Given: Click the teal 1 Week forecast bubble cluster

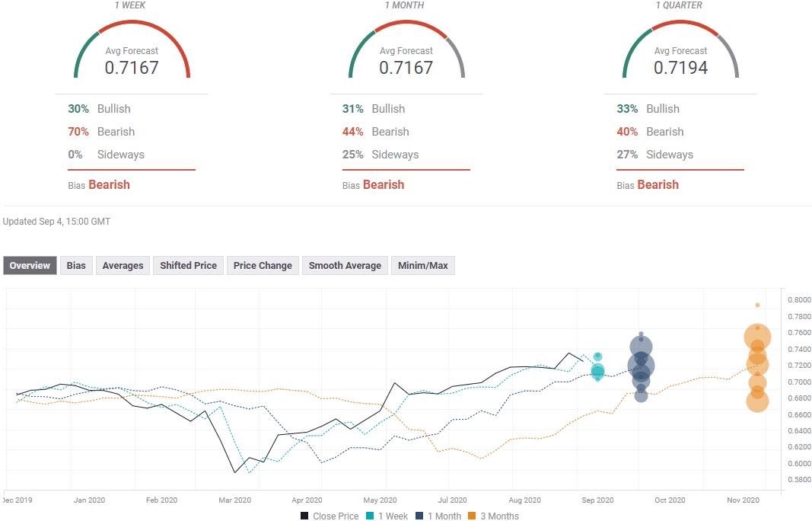Looking at the screenshot, I should pyautogui.click(x=597, y=367).
